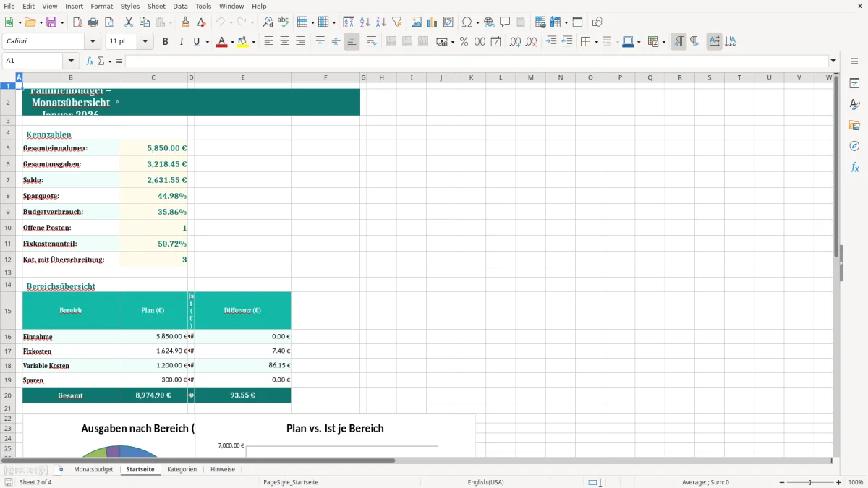Open Font Name dropdown arrow
The width and height of the screenshot is (868, 488).
pos(92,42)
